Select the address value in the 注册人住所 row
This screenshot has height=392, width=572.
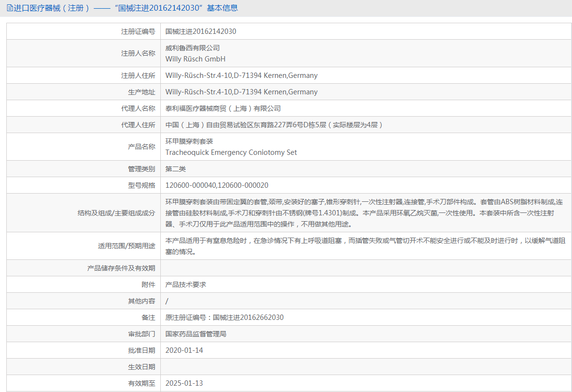242,75
